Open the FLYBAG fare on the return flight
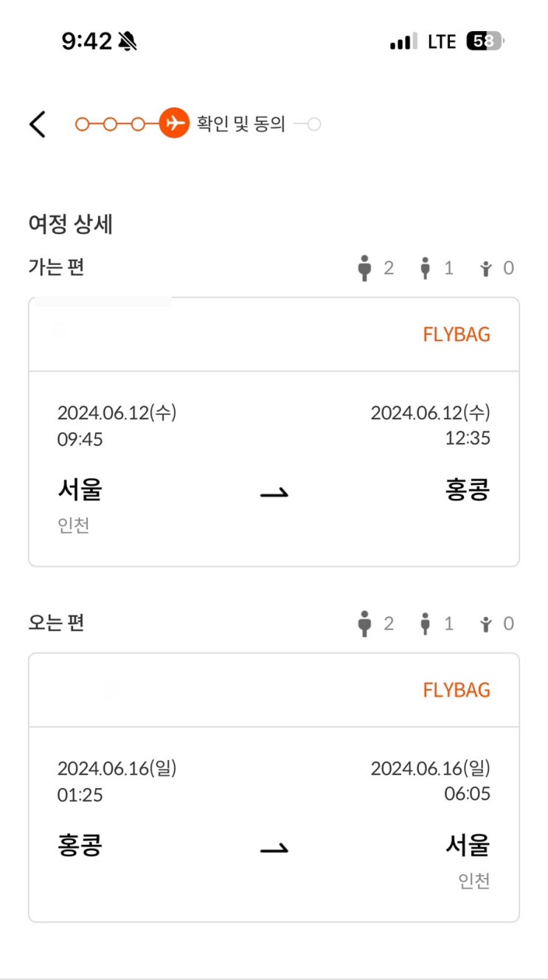This screenshot has width=548, height=980. point(456,690)
